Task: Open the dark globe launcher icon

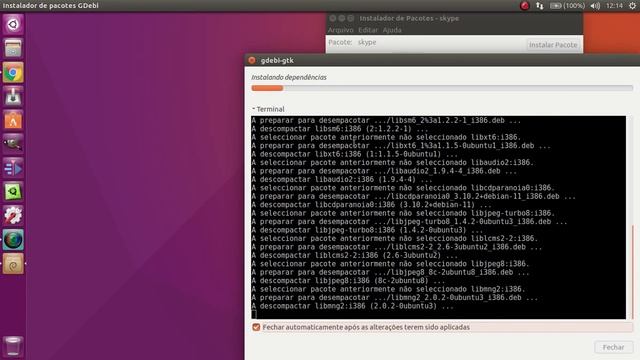Action: pos(13,240)
